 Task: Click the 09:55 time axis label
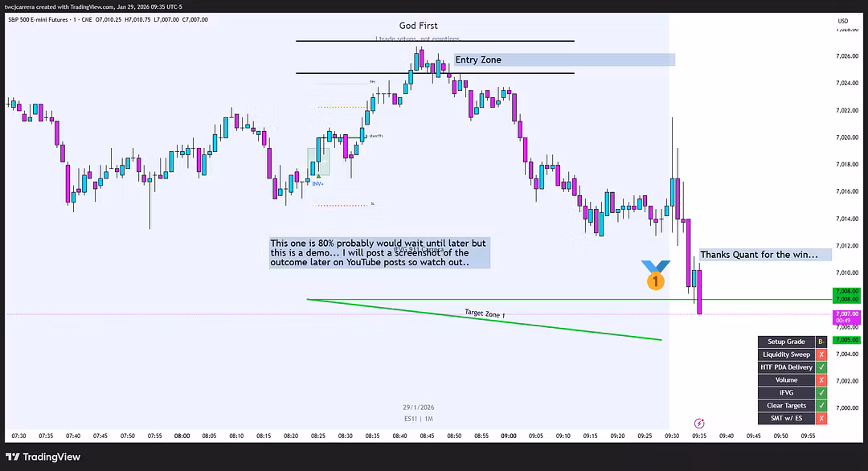point(809,436)
